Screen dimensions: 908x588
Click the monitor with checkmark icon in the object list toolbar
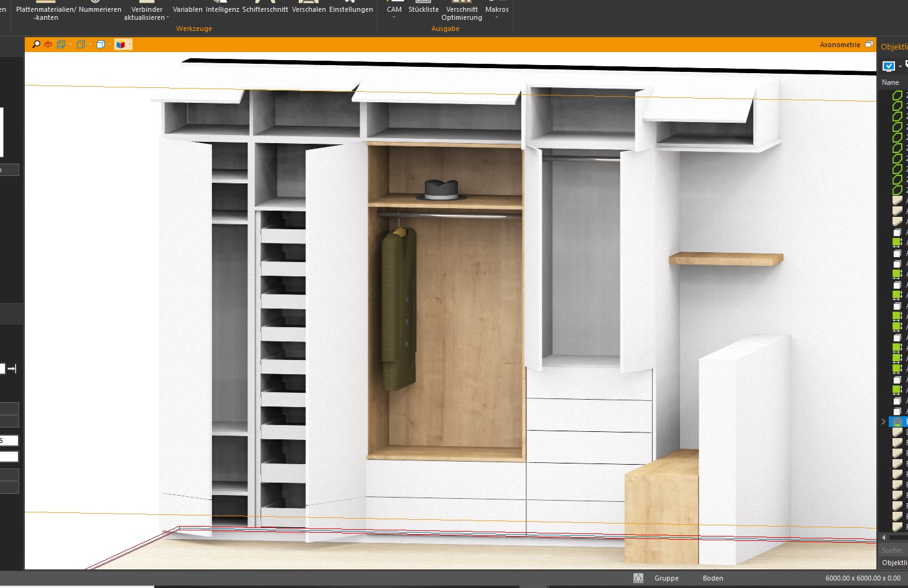889,66
